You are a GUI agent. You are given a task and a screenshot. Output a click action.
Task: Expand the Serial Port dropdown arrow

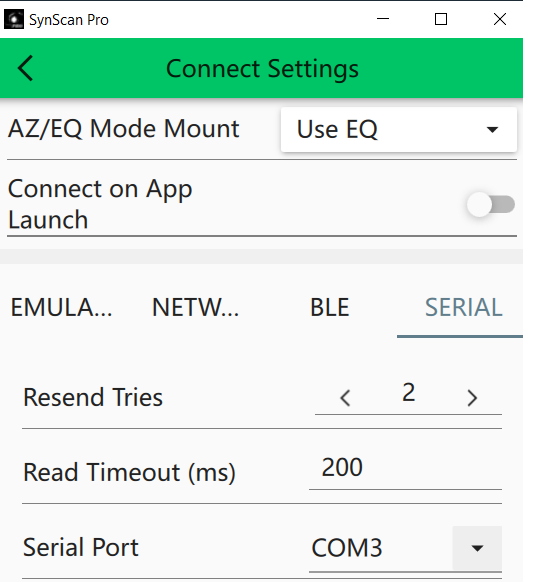477,548
